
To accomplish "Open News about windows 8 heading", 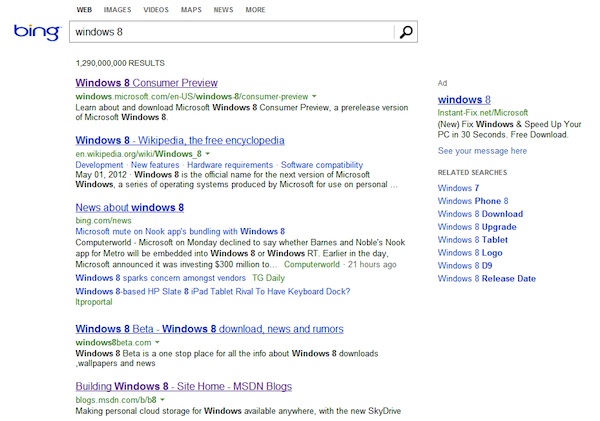I will 130,207.
